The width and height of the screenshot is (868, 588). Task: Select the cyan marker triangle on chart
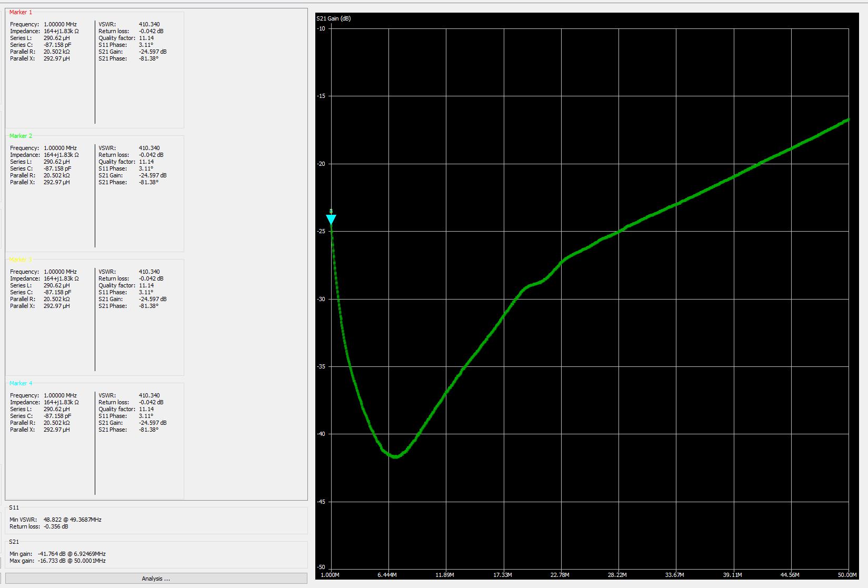click(x=331, y=219)
